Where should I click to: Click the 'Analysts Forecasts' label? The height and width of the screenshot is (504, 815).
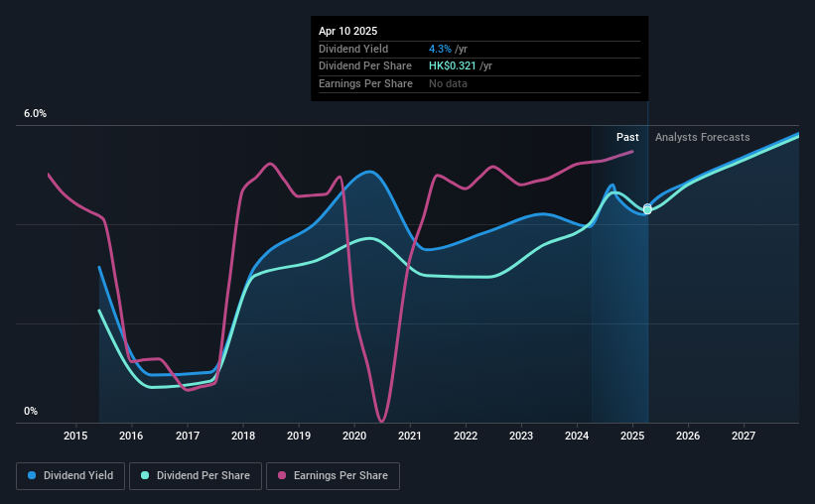(x=702, y=137)
